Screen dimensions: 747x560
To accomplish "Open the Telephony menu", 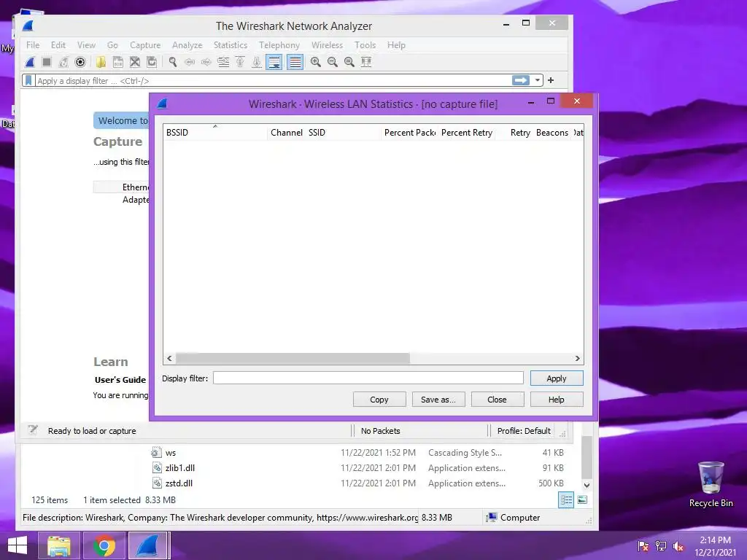I will click(279, 45).
